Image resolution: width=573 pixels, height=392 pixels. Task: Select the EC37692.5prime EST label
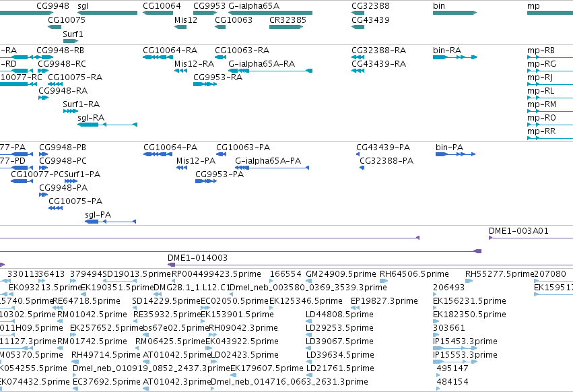coord(106,382)
